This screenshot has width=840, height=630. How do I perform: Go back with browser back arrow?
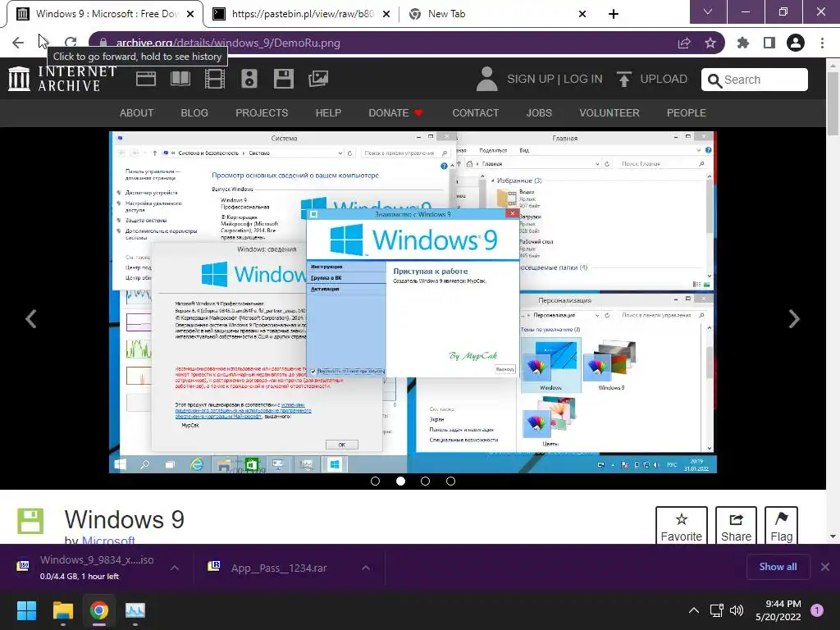click(18, 43)
